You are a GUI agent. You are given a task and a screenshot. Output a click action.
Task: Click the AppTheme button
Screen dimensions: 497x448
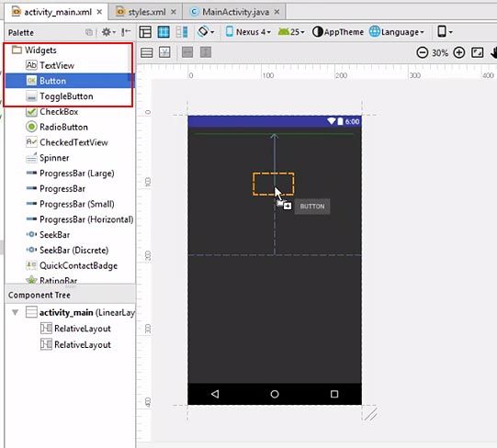pos(338,32)
